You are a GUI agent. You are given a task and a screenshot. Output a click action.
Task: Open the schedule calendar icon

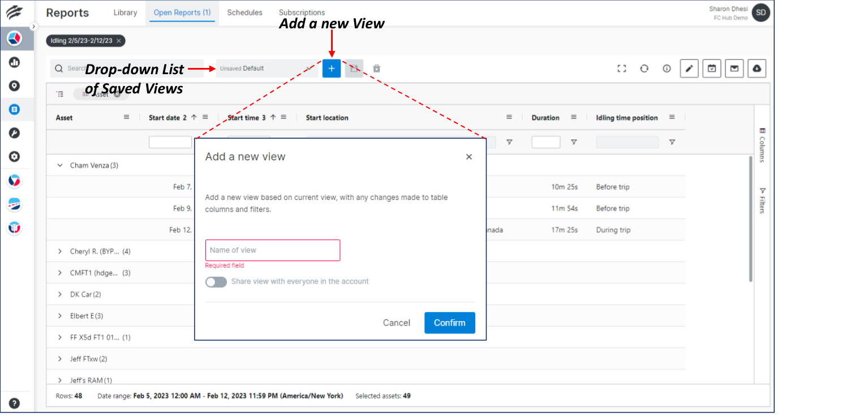point(712,69)
